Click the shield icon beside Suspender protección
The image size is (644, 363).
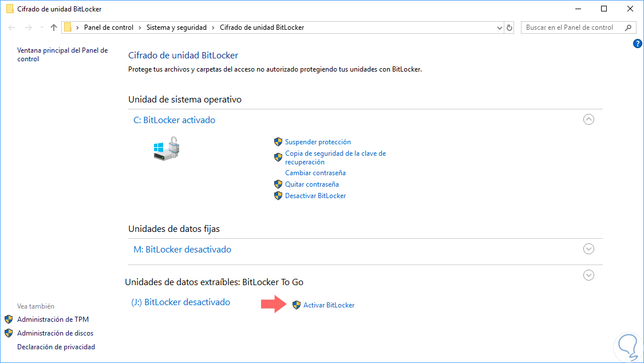[x=278, y=141]
